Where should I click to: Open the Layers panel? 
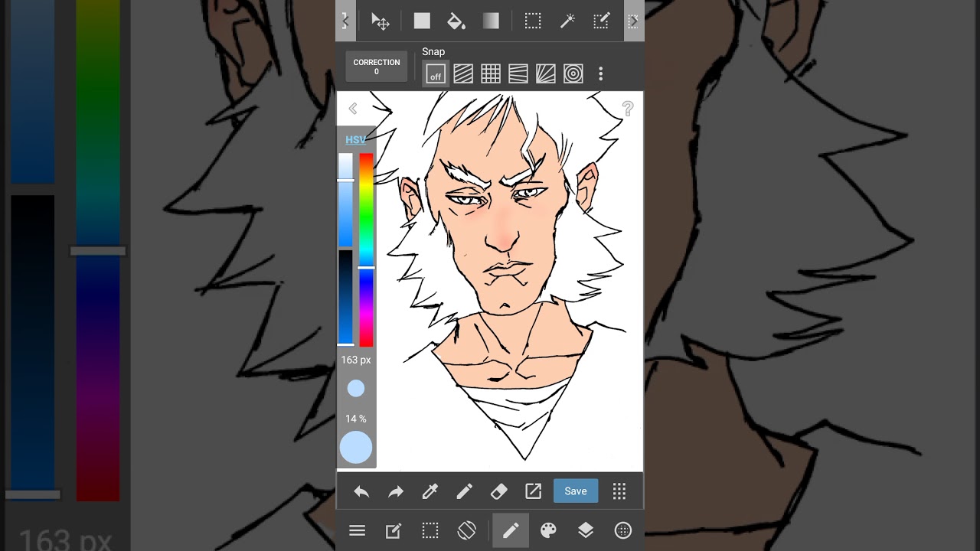[x=586, y=530]
